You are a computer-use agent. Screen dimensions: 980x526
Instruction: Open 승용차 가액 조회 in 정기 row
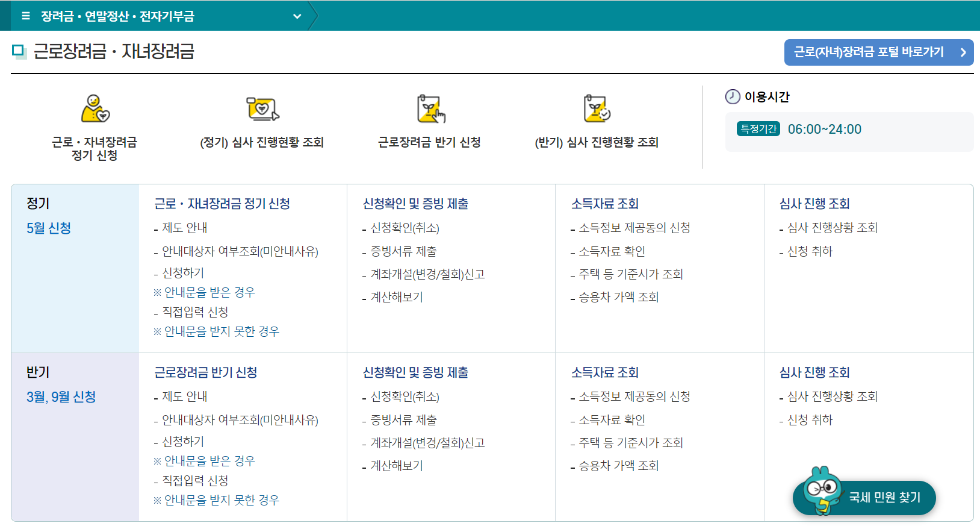coord(619,297)
